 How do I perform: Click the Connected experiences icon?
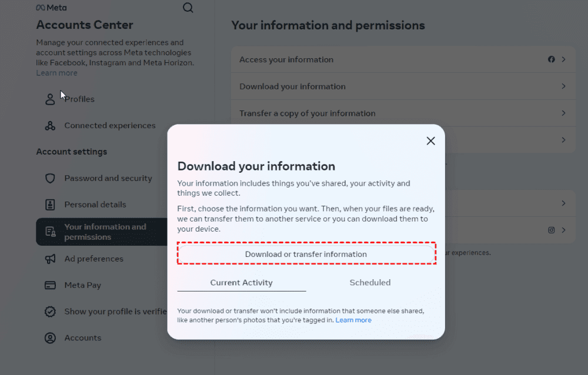point(51,125)
